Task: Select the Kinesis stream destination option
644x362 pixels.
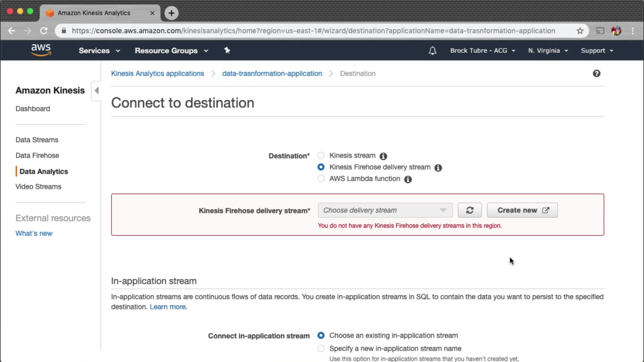Action: (321, 156)
